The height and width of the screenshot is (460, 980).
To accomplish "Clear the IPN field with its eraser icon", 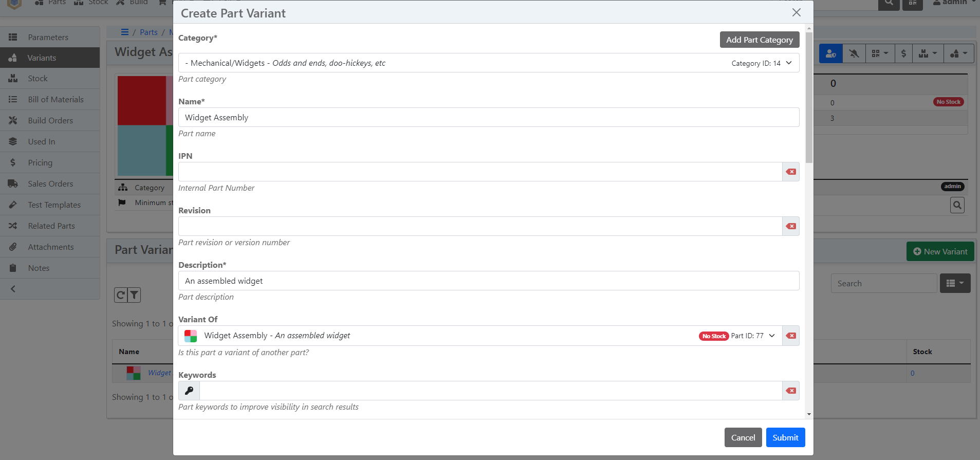I will (790, 172).
